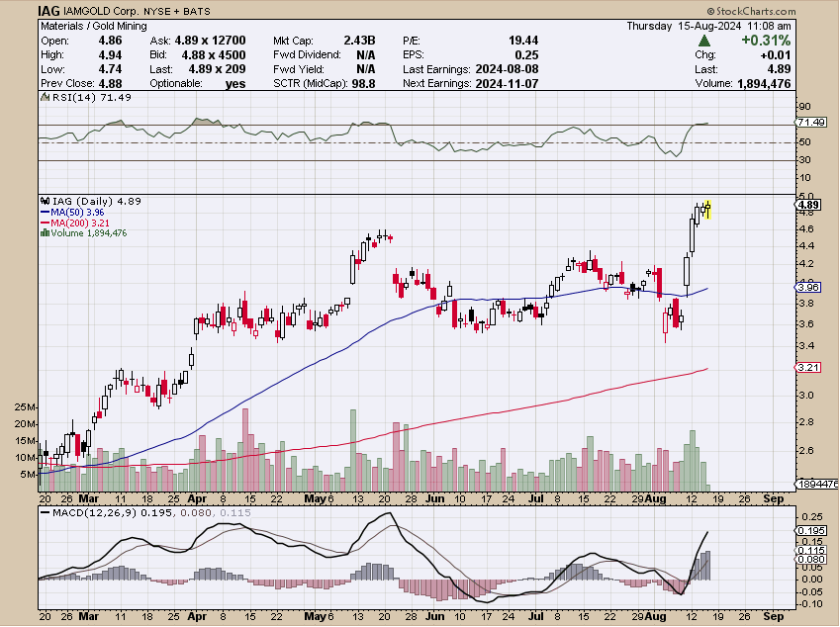Viewport: 840px width, 627px height.
Task: Click the volume bars icon in the legend
Action: click(45, 233)
